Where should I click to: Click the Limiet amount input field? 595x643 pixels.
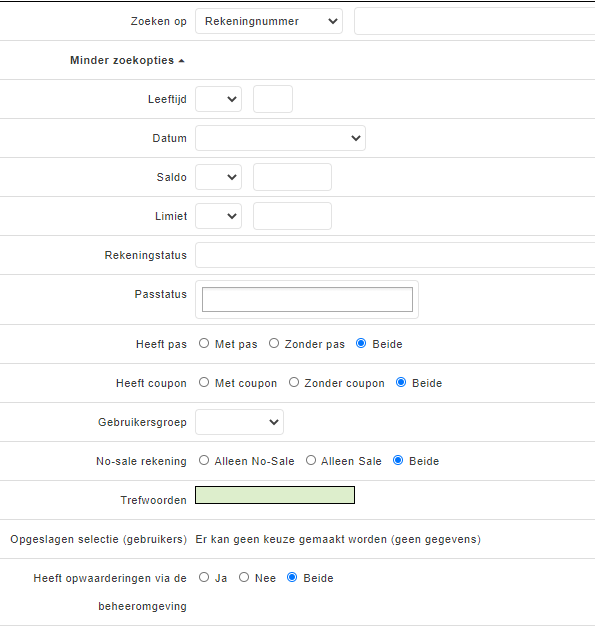292,216
